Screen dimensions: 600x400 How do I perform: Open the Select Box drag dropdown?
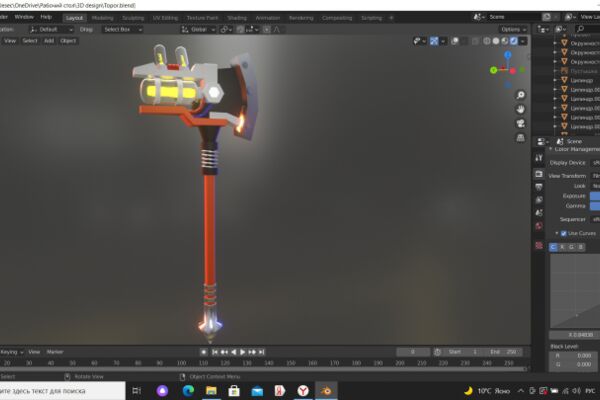click(x=122, y=29)
